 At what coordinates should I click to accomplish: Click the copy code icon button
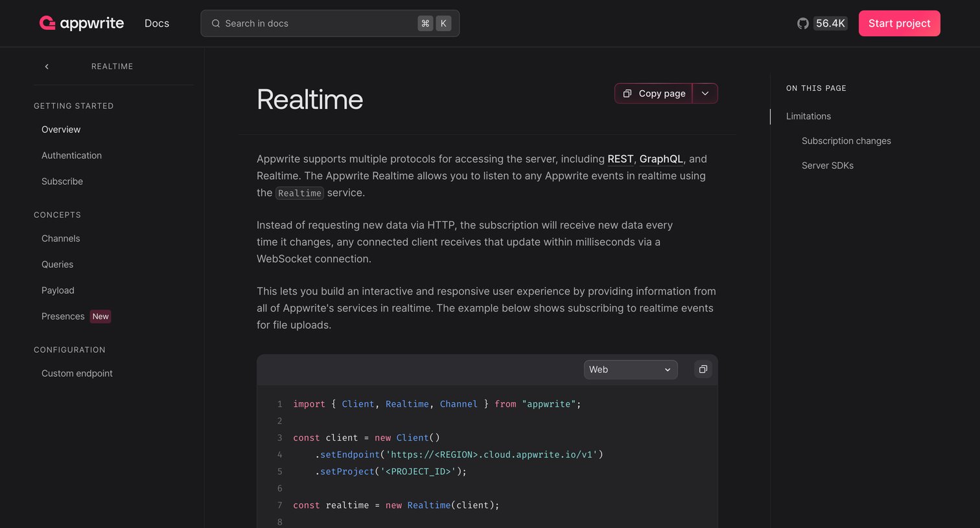coord(703,369)
